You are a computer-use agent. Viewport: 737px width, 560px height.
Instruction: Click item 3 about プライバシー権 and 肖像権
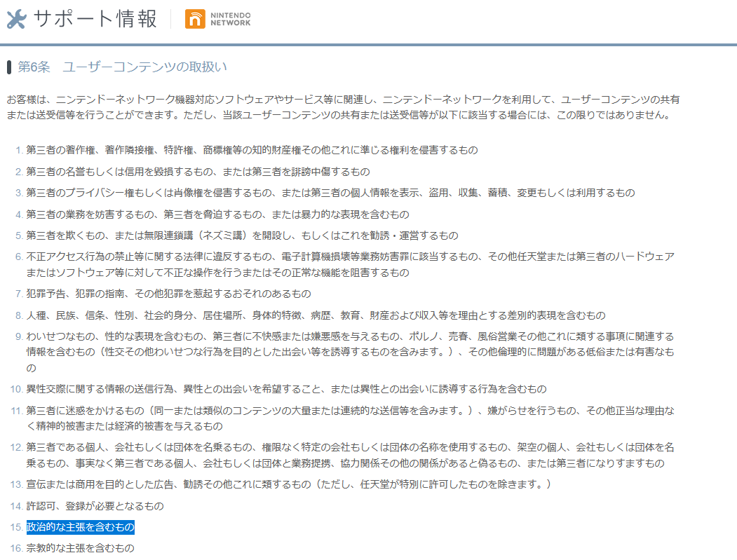(x=330, y=193)
